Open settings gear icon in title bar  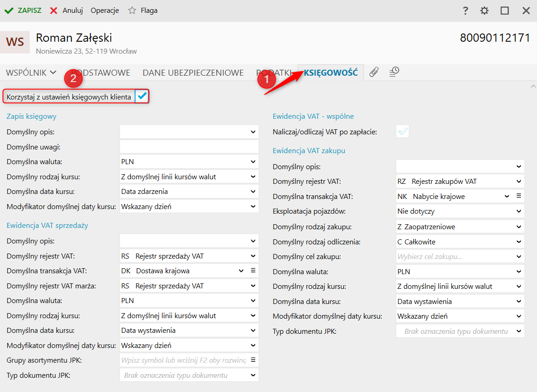[x=485, y=11]
